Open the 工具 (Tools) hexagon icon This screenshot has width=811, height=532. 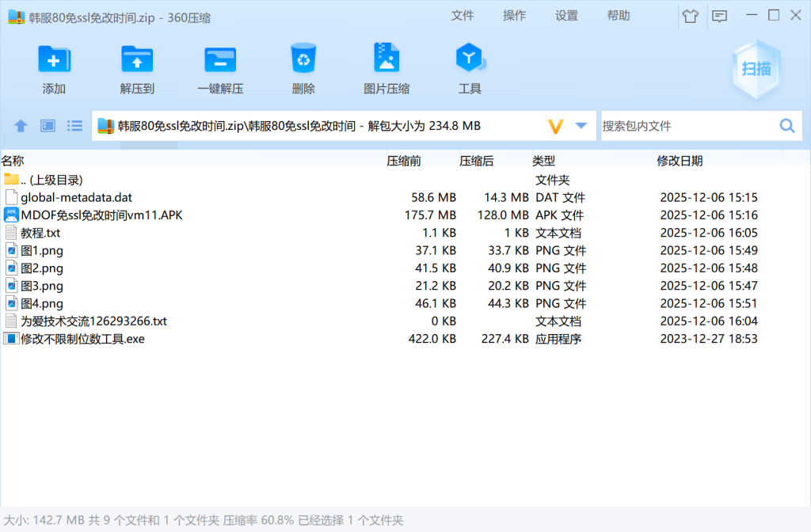pos(470,59)
